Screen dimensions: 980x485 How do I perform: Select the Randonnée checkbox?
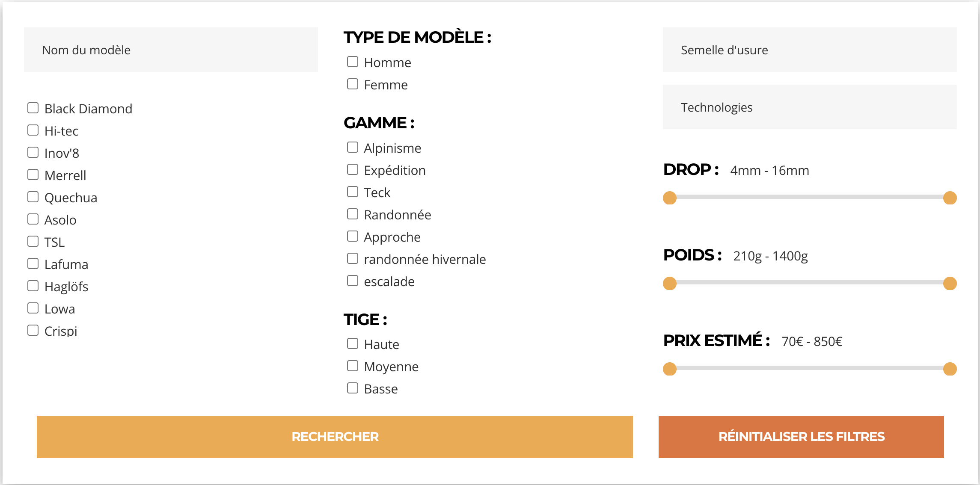click(353, 214)
